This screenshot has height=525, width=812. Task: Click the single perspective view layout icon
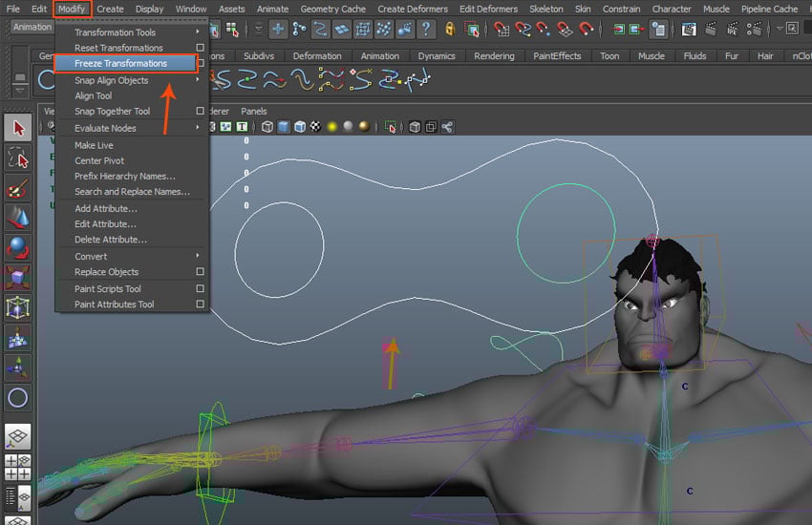coord(17,436)
